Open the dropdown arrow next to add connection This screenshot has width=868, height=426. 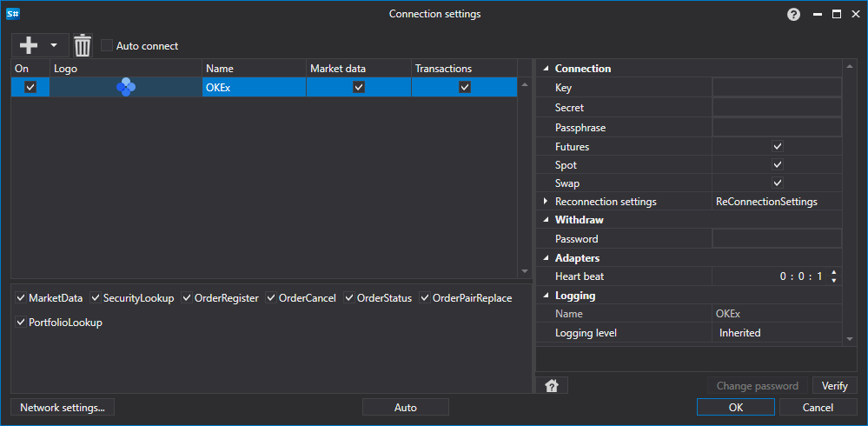click(54, 45)
